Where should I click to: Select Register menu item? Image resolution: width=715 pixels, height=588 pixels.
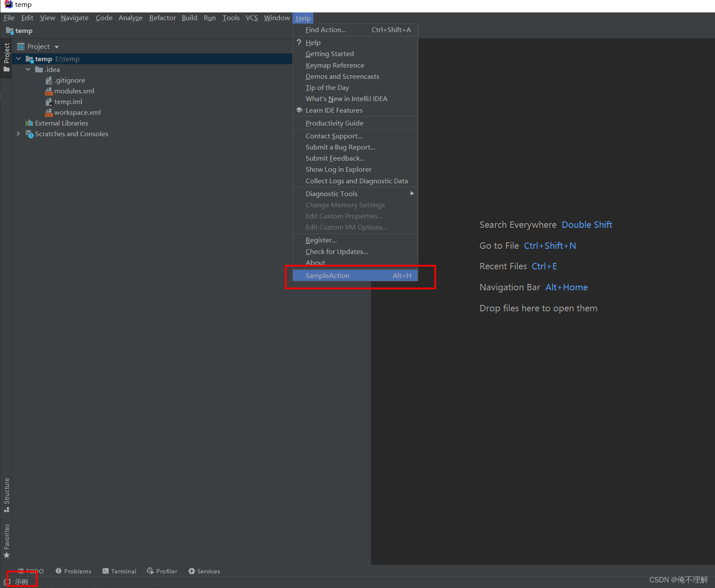coord(355,240)
